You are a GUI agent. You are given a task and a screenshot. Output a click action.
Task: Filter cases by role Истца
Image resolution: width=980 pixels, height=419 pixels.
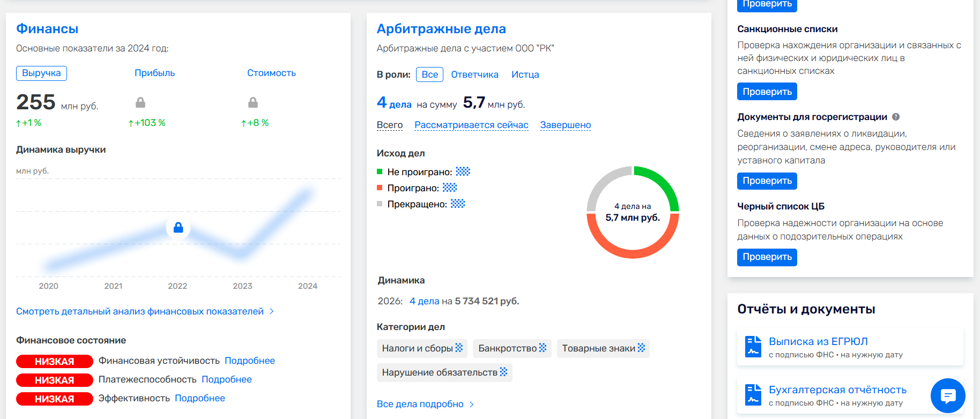point(525,74)
